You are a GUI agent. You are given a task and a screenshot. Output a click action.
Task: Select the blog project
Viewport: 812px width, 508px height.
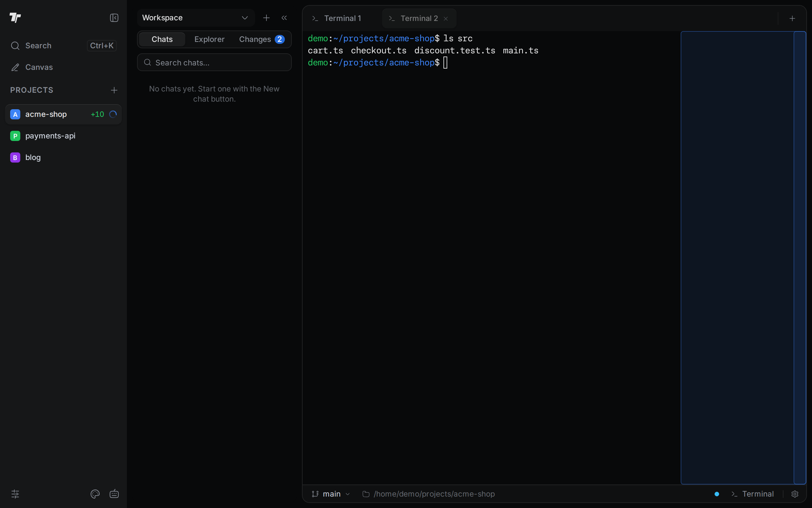click(x=63, y=157)
